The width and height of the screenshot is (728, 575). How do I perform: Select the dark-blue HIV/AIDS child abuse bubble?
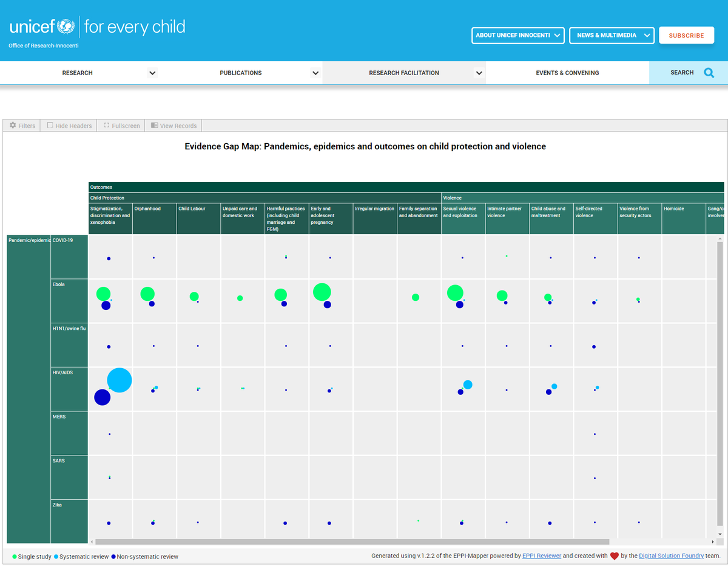[549, 392]
